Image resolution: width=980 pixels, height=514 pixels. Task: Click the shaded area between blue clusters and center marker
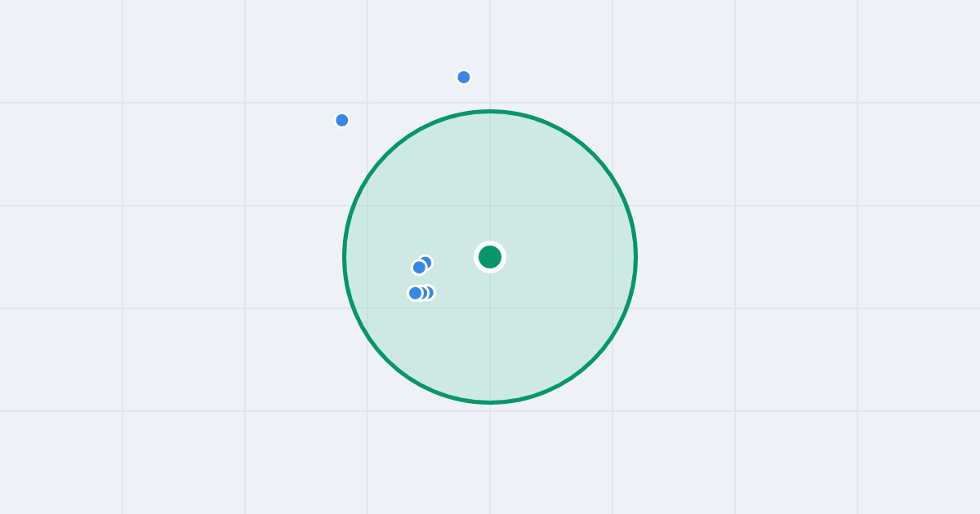[x=454, y=269]
